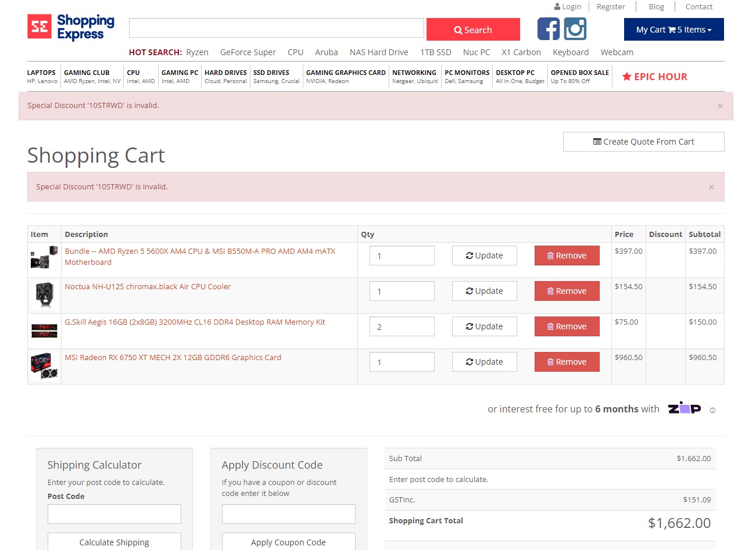Edit quantity field for Ryzen bundle
This screenshot has width=756, height=550.
[x=402, y=256]
